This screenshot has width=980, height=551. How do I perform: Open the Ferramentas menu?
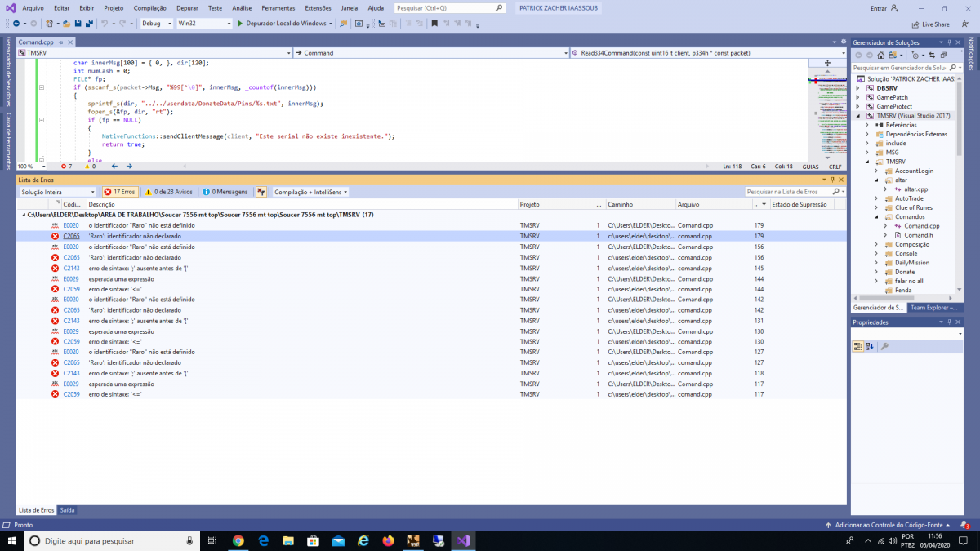pos(278,7)
